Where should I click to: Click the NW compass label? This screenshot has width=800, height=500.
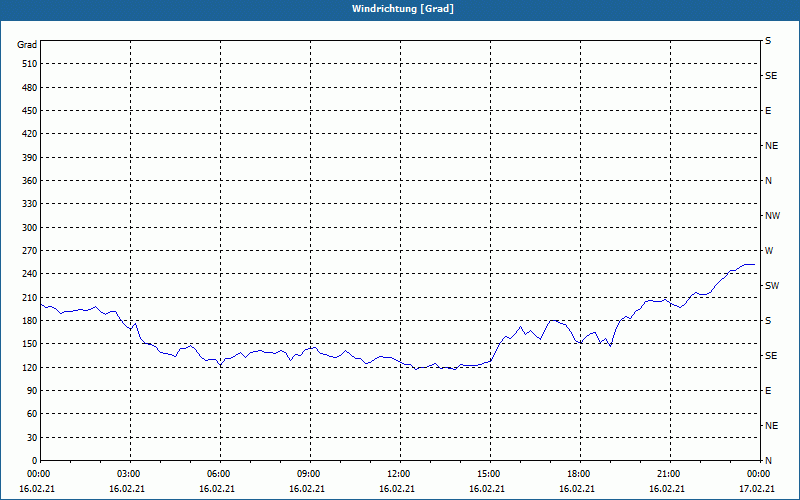coord(772,216)
